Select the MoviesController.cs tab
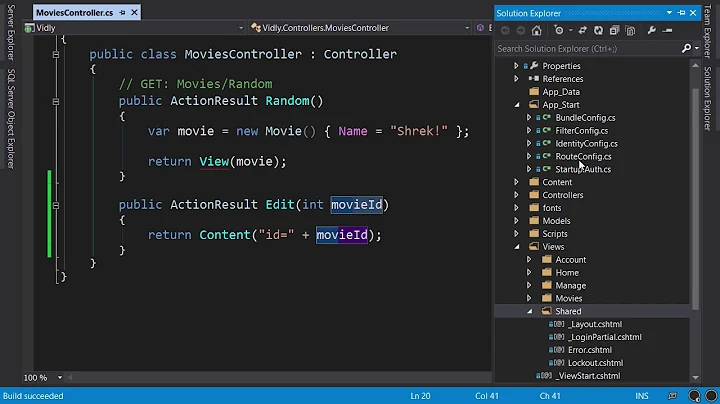 tap(74, 12)
